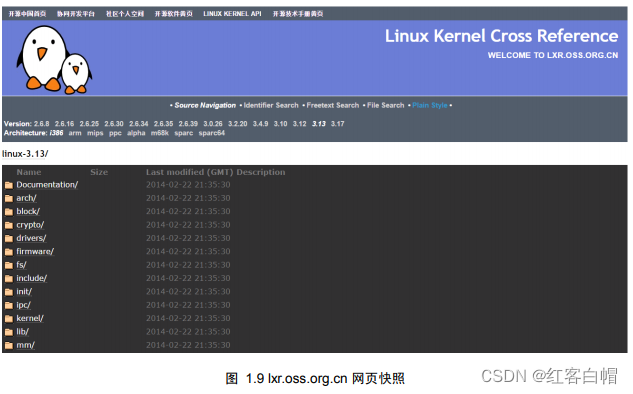
Task: Open the firmware/ directory link
Action: coord(35,251)
